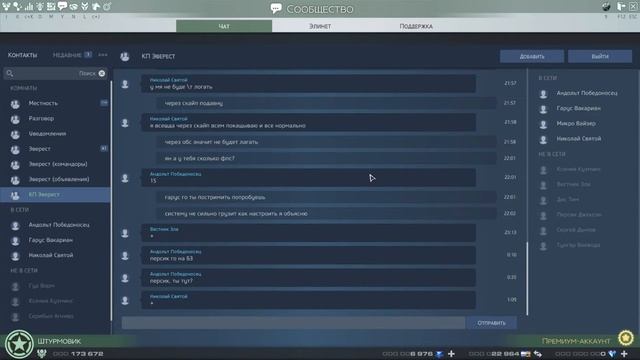Click the exchange arrows icon next to 22 864

click(x=538, y=354)
